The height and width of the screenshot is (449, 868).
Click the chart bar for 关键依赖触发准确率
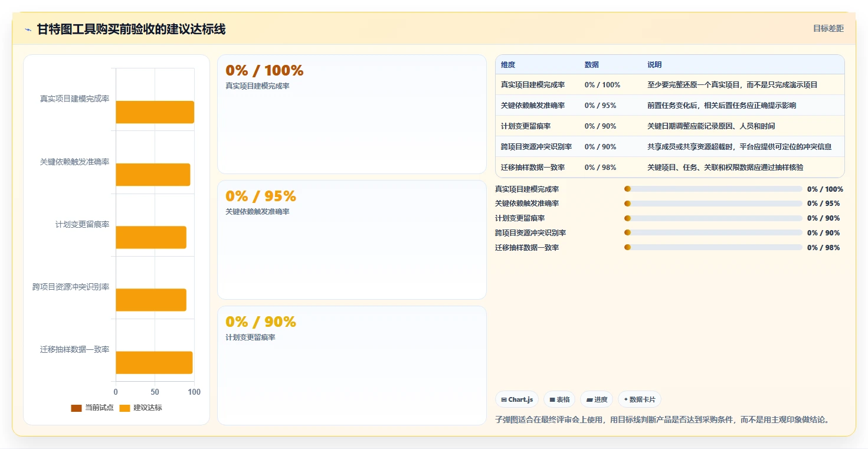153,175
